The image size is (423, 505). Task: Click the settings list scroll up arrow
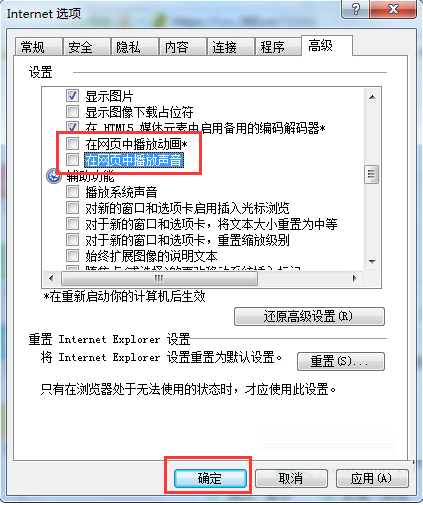(x=372, y=97)
